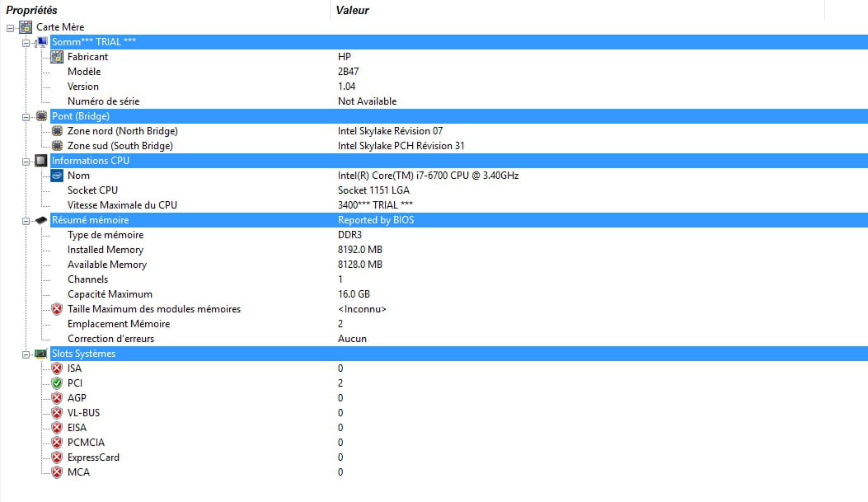The height and width of the screenshot is (502, 868).
Task: Click the red X icon beside VL-BUS
Action: 56,413
